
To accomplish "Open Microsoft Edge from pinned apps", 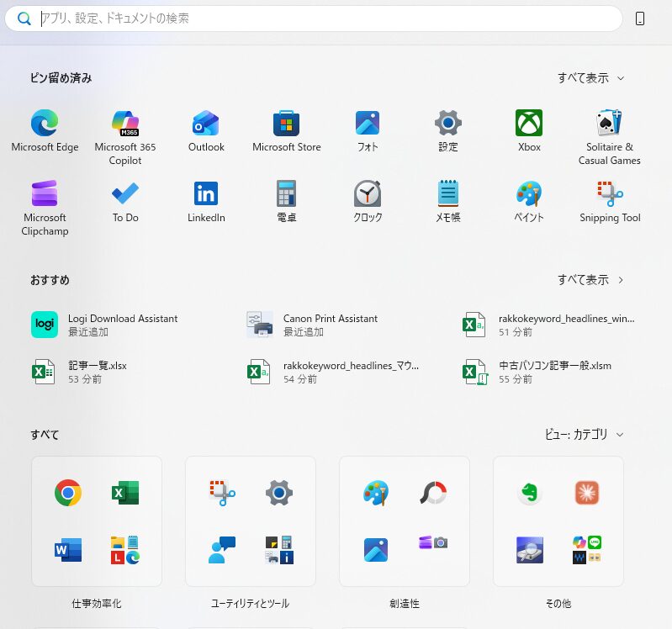I will pyautogui.click(x=45, y=130).
